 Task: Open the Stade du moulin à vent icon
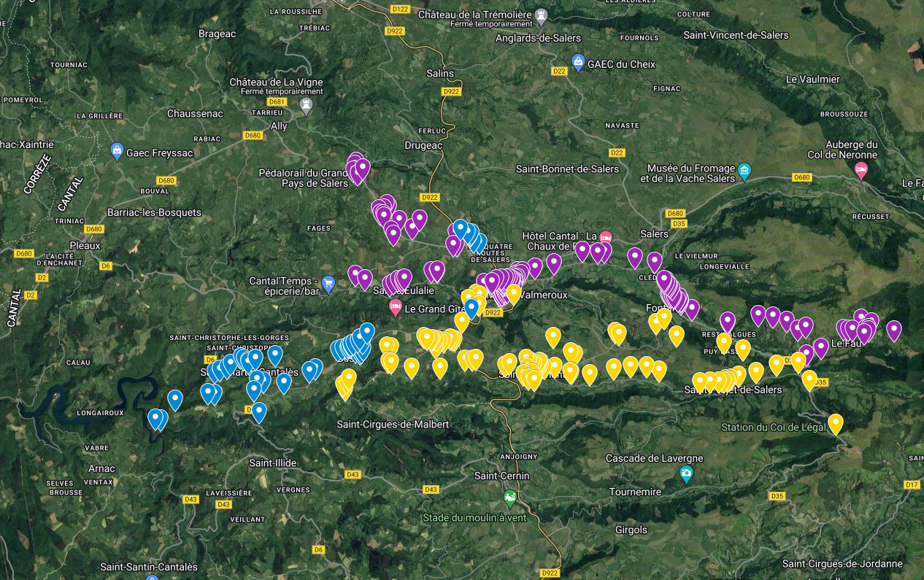point(510,499)
